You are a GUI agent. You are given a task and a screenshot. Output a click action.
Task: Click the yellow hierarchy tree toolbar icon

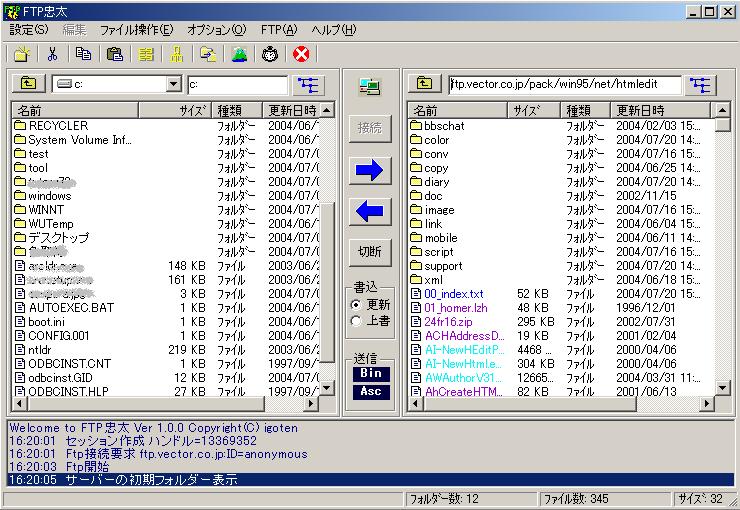[177, 54]
